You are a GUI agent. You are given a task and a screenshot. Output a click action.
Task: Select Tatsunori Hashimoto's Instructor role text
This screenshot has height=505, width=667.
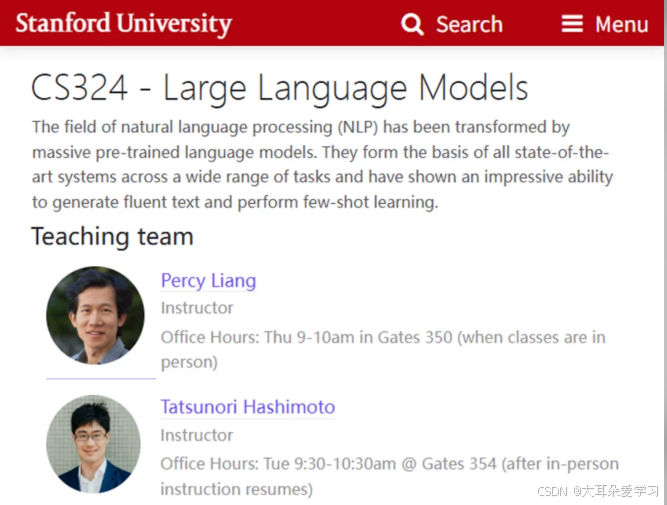coord(197,435)
